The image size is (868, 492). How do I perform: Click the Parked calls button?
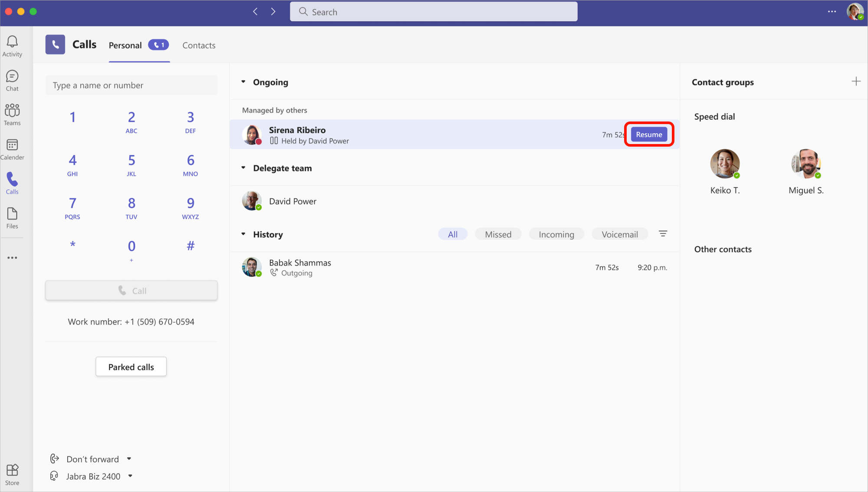pyautogui.click(x=131, y=366)
